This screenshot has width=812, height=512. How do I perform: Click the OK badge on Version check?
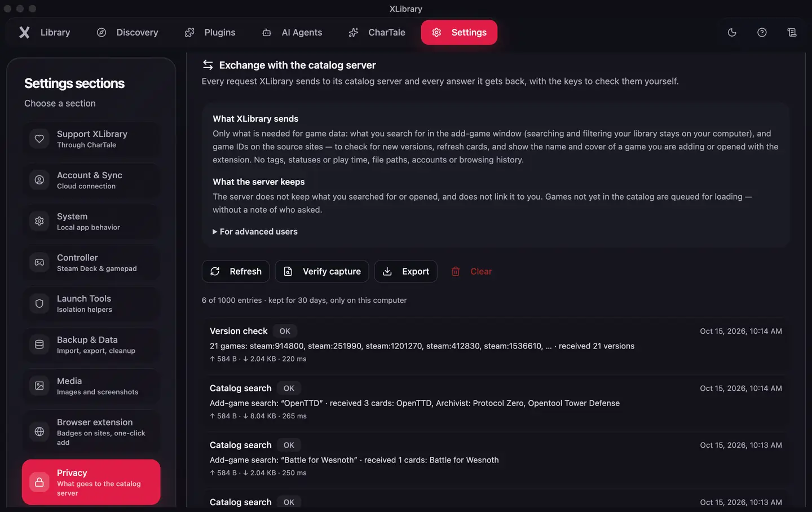[285, 331]
